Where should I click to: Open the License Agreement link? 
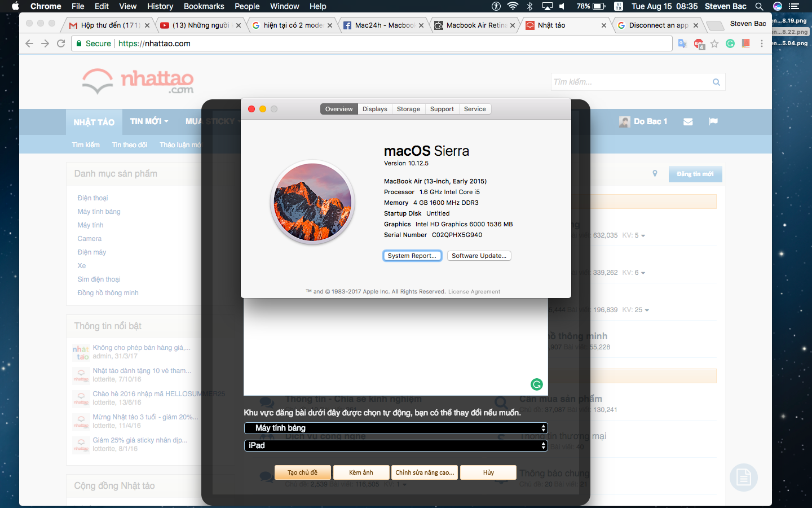pos(474,292)
